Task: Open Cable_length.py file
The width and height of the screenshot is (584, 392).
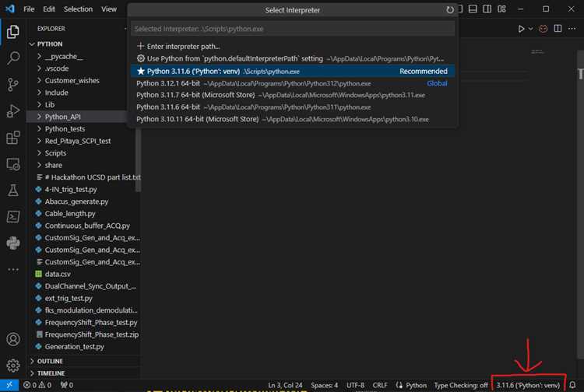Action: (70, 213)
